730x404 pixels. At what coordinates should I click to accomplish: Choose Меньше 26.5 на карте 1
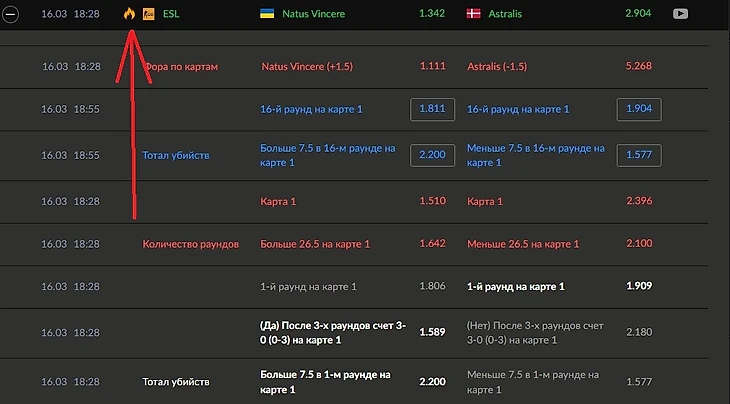tap(524, 243)
